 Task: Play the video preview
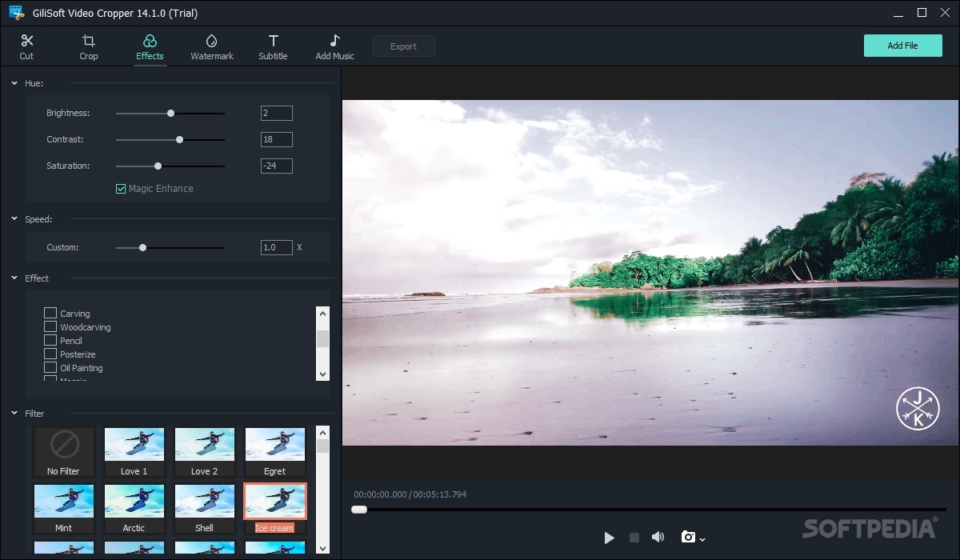609,537
